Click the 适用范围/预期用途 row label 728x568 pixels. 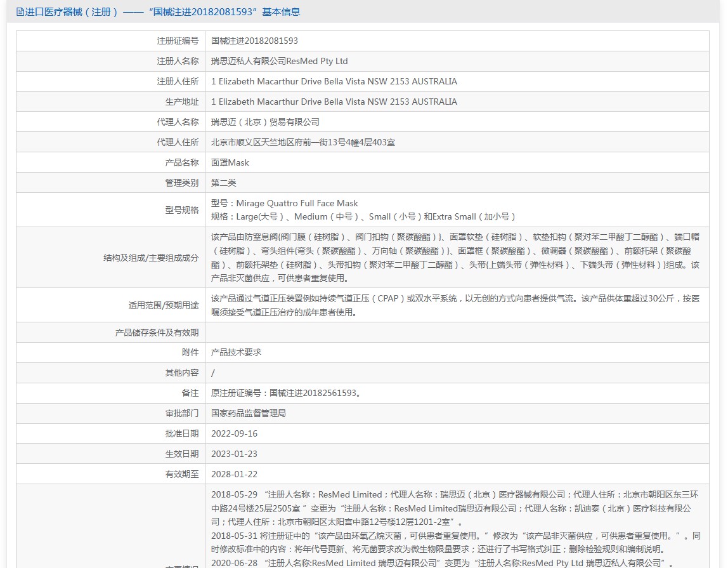(163, 305)
